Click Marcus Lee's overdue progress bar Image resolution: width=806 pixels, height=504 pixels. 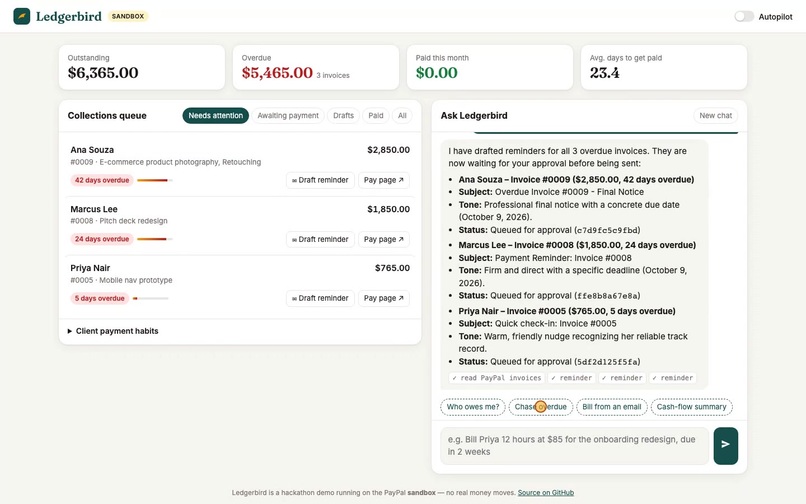154,239
